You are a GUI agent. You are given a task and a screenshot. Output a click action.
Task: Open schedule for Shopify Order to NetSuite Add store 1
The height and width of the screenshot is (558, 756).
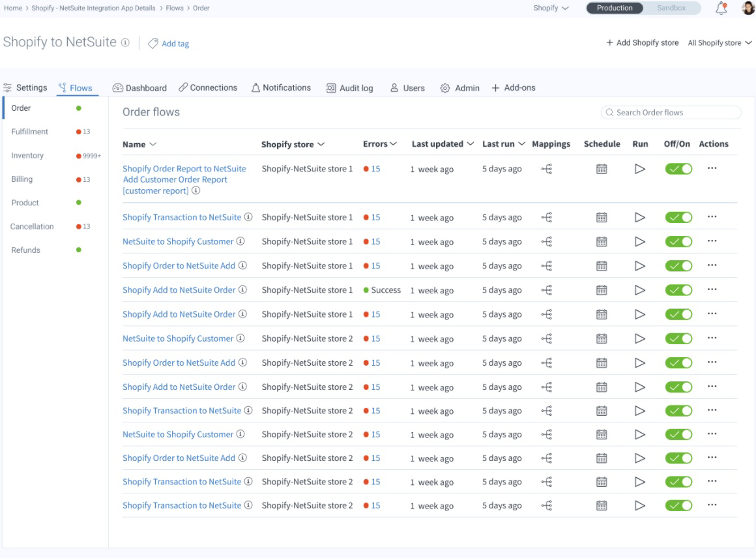click(602, 266)
